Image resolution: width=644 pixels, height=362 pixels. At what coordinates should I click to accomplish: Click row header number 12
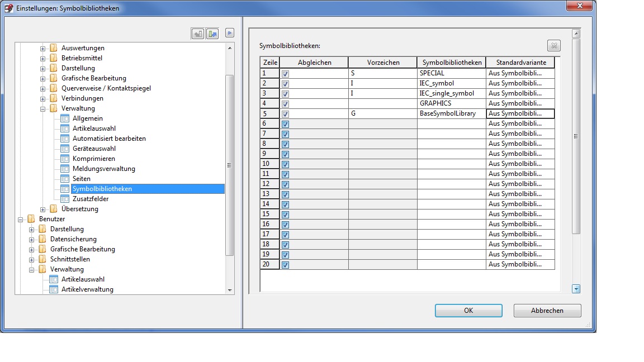click(270, 184)
